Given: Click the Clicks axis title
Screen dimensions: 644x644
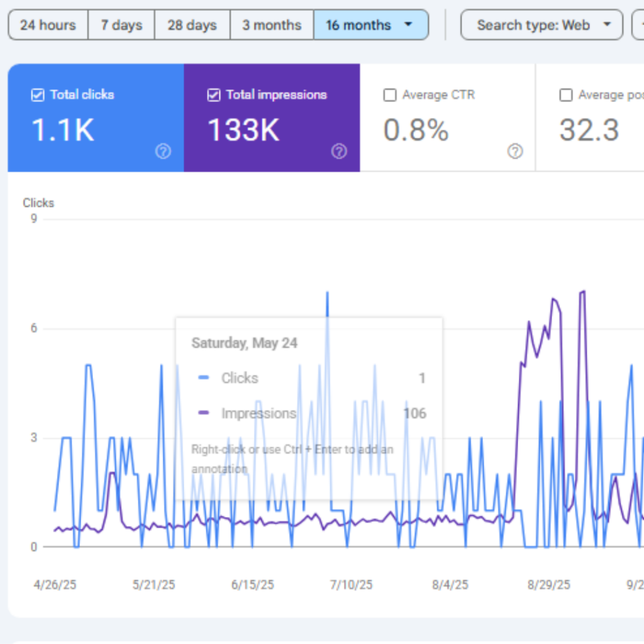Looking at the screenshot, I should point(38,203).
